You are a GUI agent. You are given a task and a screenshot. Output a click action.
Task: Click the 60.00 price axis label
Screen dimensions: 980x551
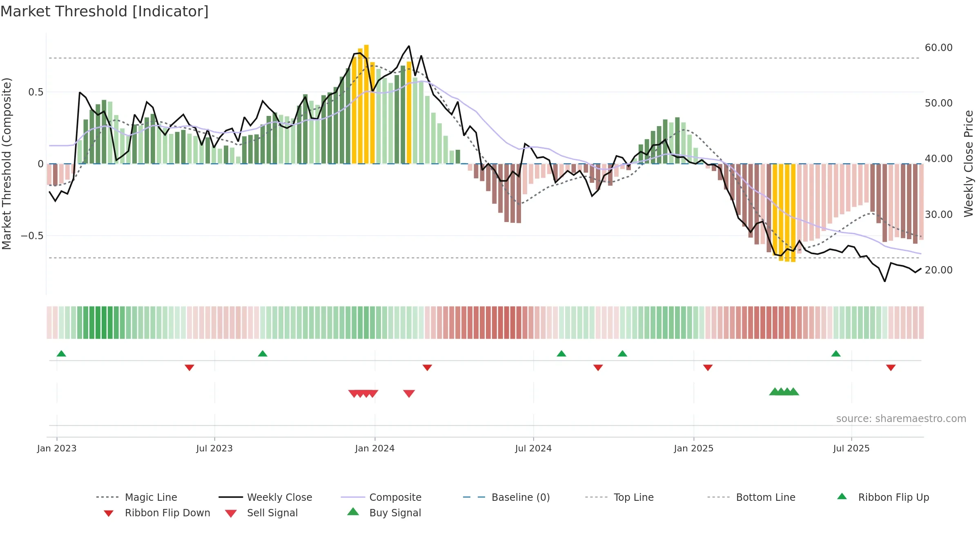tap(939, 48)
